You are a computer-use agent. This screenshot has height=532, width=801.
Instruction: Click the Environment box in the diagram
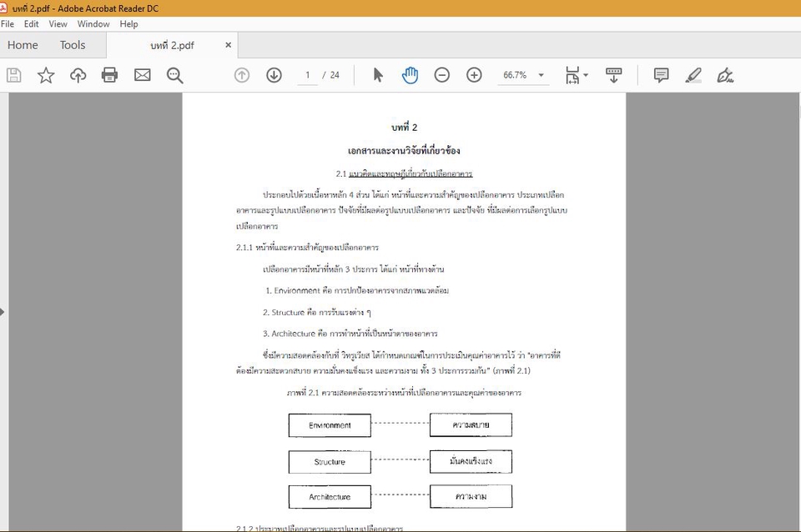(x=330, y=425)
